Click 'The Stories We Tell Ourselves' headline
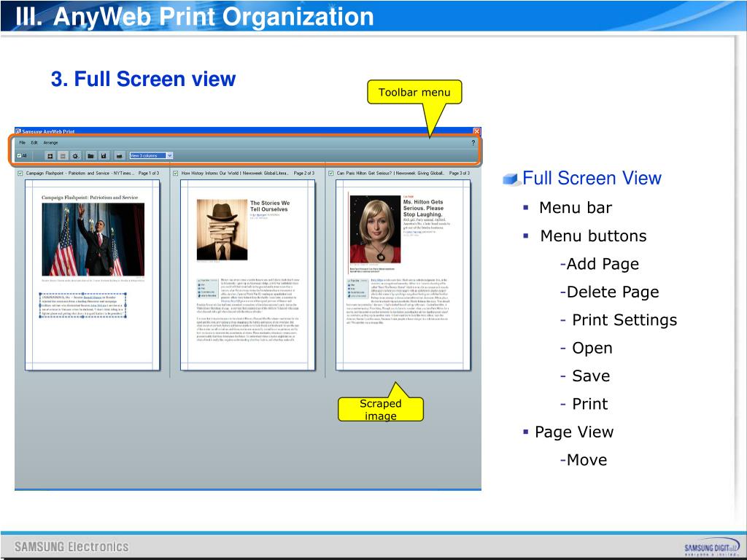Viewport: 747px width, 560px height. pos(270,206)
